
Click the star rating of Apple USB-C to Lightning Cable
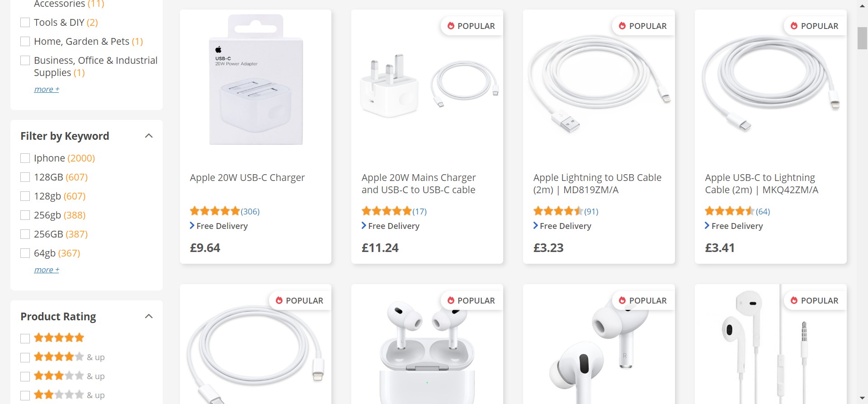tap(730, 211)
